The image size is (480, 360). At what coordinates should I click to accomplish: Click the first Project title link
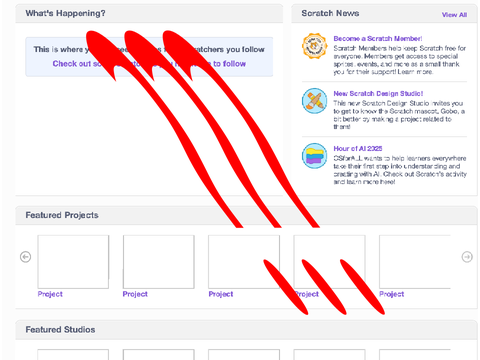50,294
